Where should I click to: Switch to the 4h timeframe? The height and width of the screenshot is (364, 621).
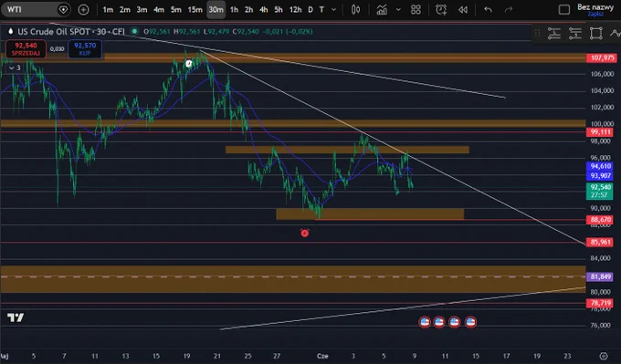point(263,9)
